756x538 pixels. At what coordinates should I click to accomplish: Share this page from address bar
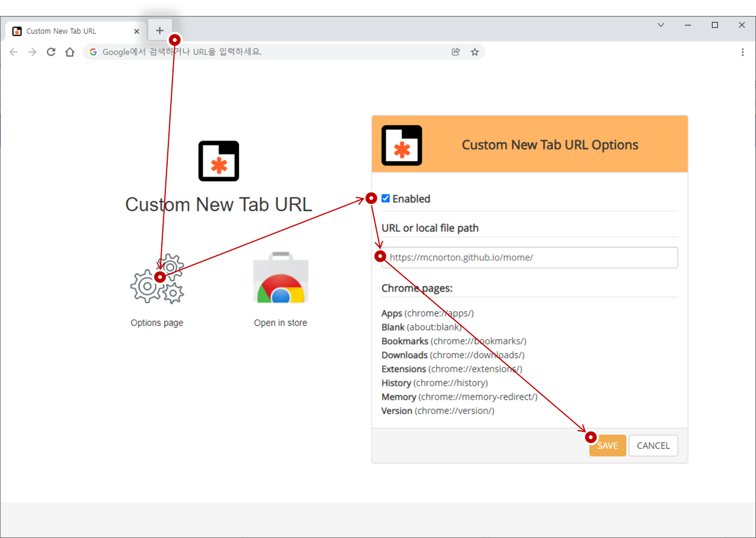point(456,52)
